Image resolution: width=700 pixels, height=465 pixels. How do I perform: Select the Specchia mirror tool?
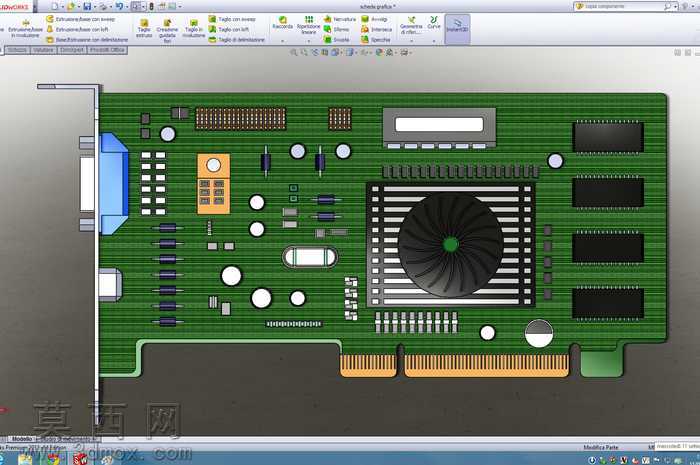tap(375, 40)
